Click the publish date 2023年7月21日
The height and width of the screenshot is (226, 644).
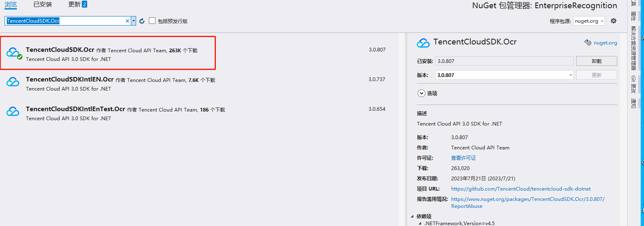(483, 179)
